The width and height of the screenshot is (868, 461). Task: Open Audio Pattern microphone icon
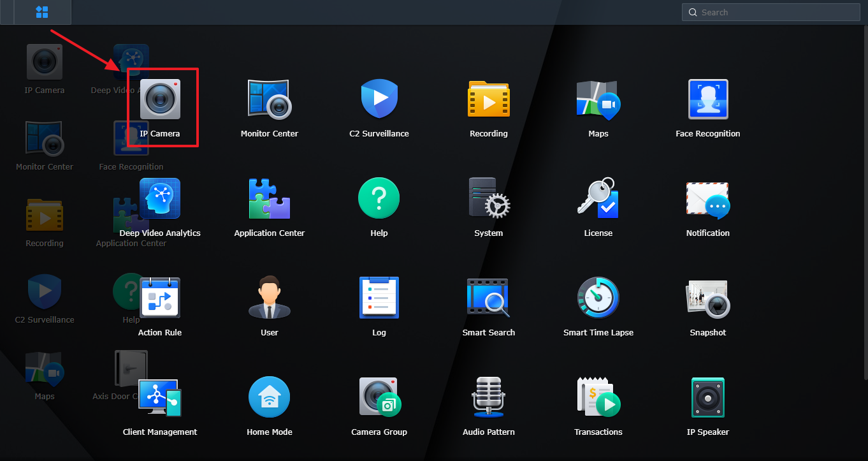(x=489, y=397)
